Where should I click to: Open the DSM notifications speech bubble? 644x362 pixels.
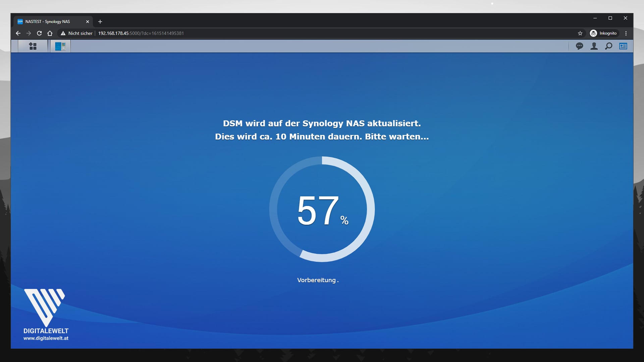579,46
